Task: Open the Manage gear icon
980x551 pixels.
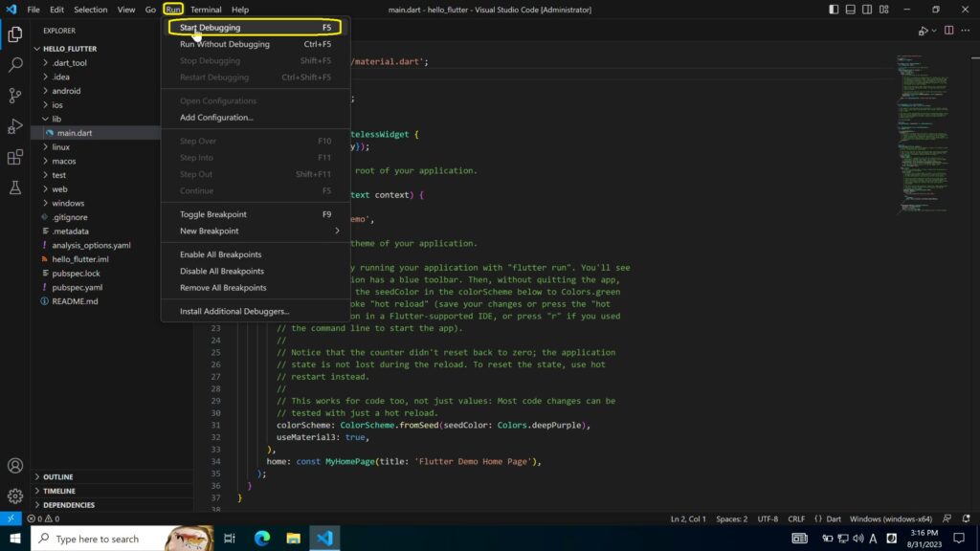Action: [15, 496]
